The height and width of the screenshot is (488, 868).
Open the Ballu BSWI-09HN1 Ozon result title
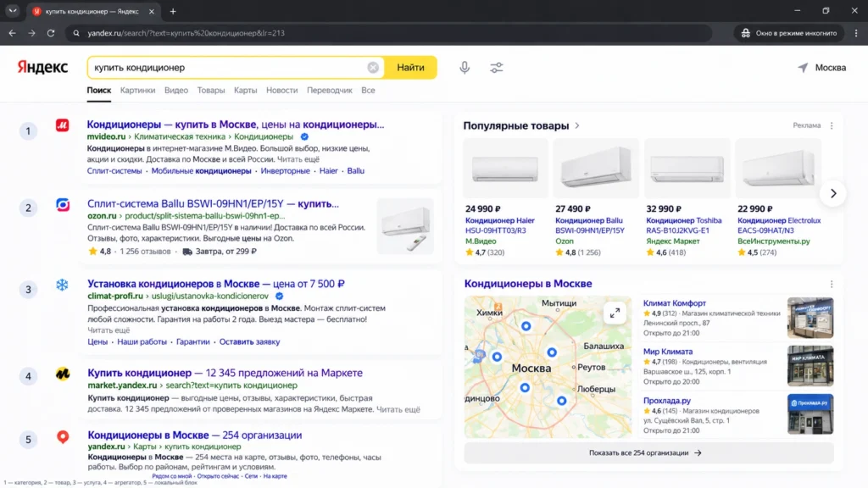pyautogui.click(x=213, y=203)
